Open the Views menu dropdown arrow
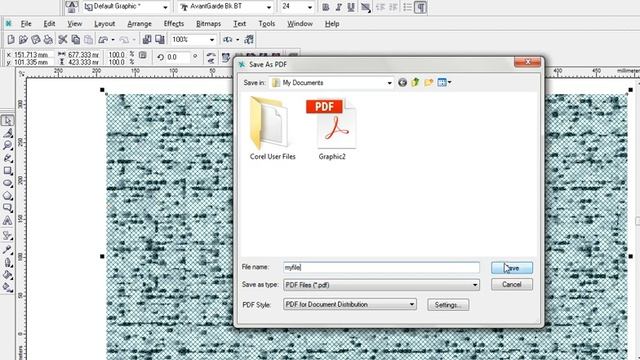Viewport: 640px width, 360px height. click(x=449, y=82)
